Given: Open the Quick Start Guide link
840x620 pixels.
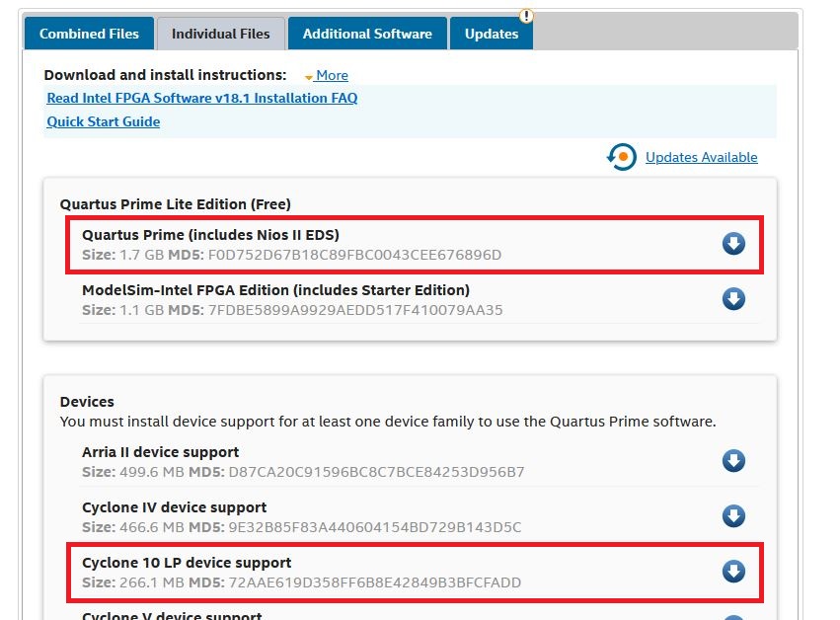Looking at the screenshot, I should [x=104, y=122].
